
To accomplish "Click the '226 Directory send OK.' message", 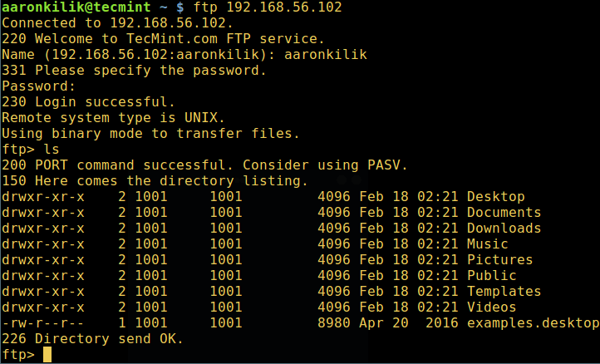I will click(92, 339).
